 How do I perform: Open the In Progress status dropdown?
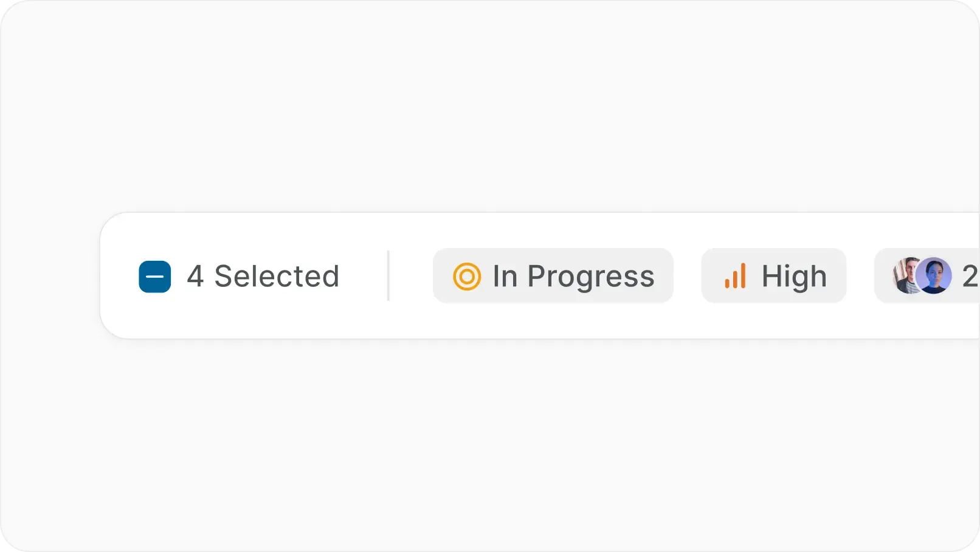pos(553,275)
